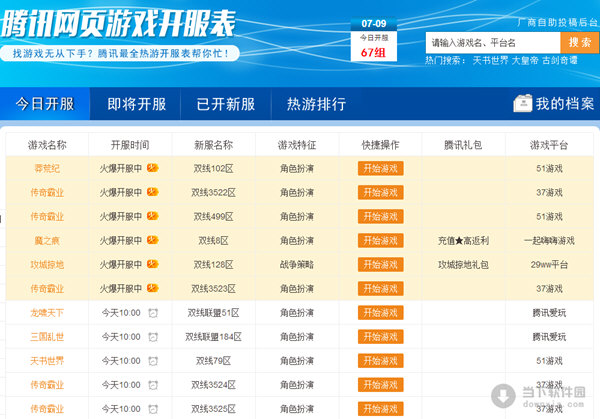
Task: Open 传奇霸业 link in 双线499区 row
Action: [x=47, y=217]
